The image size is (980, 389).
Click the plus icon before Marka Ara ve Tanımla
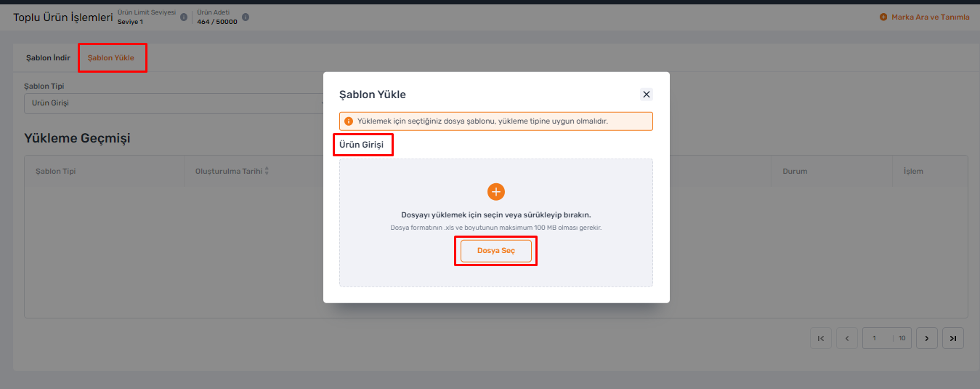(883, 17)
